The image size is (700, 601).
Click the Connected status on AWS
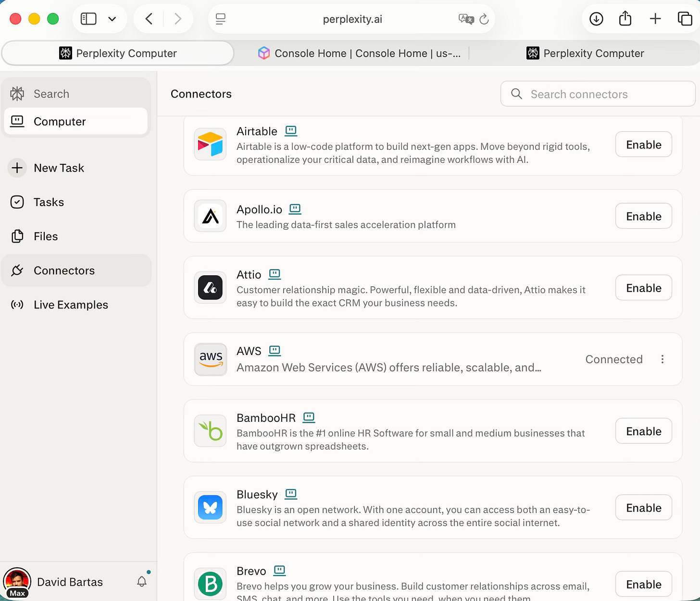tap(614, 359)
